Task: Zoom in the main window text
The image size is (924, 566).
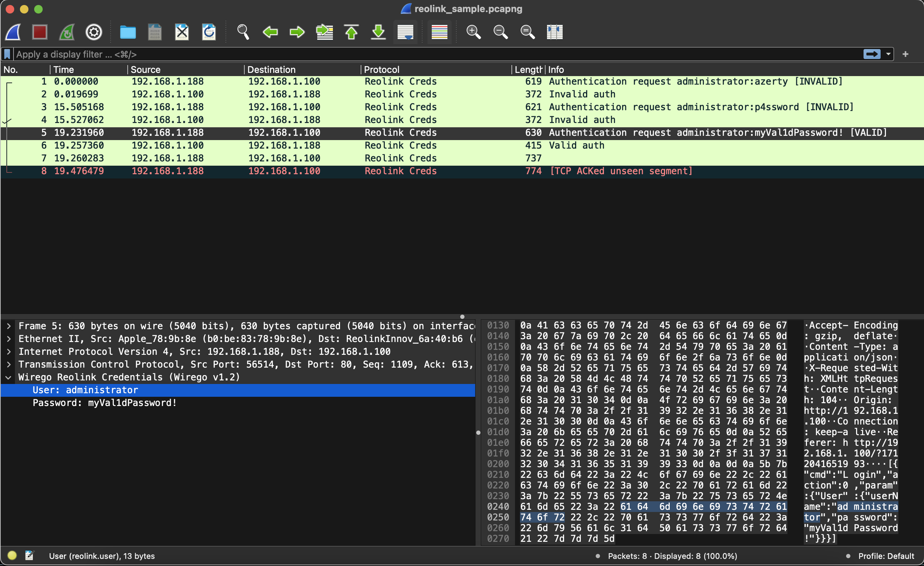Action: click(x=474, y=32)
